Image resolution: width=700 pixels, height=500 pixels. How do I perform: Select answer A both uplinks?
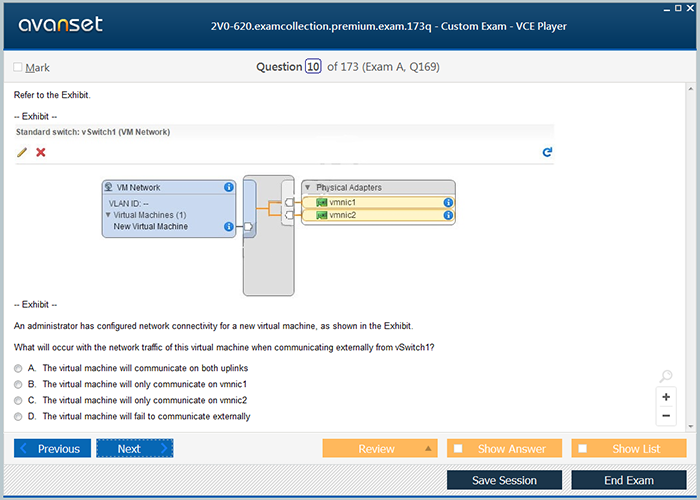tap(18, 368)
